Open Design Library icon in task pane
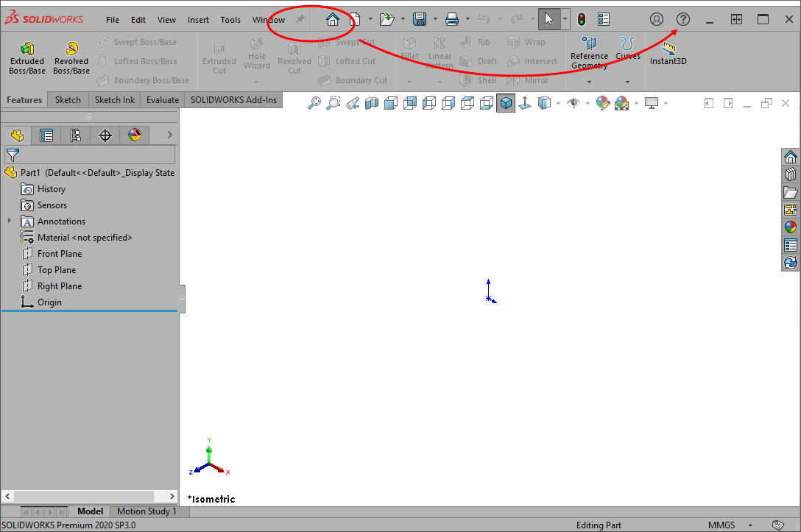The image size is (801, 532). [790, 174]
